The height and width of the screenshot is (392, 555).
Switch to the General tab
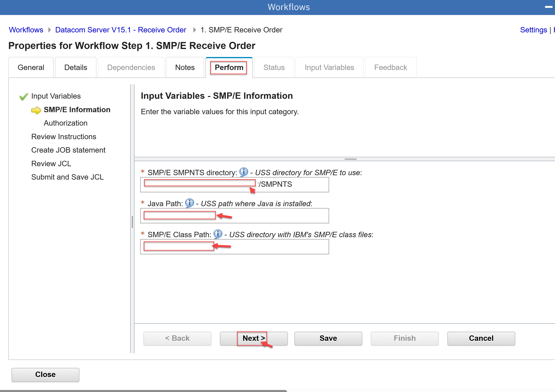point(31,67)
